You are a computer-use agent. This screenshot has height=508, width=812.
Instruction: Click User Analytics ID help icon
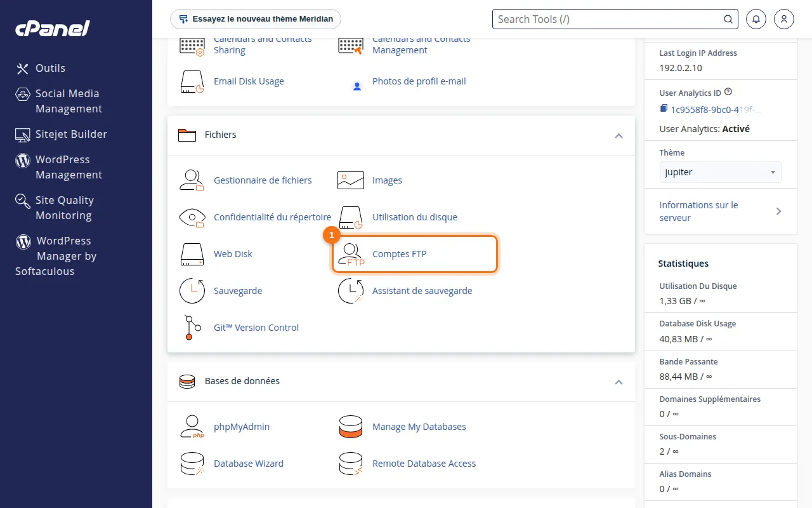[x=728, y=91]
